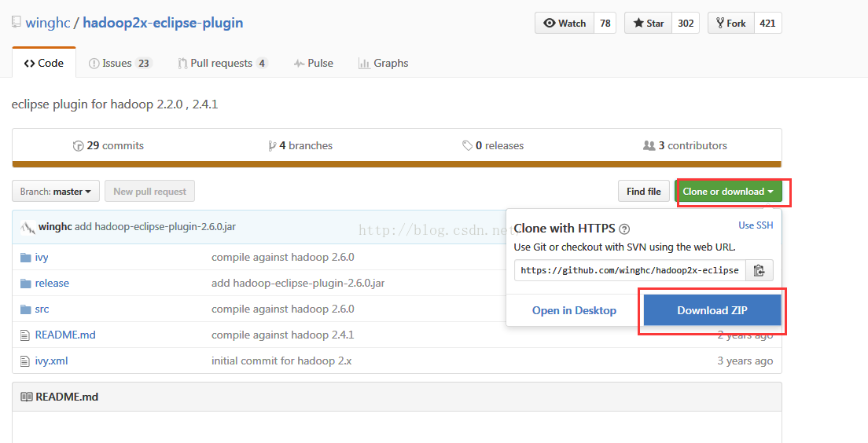This screenshot has width=868, height=443.
Task: Open the ivy folder
Action: click(42, 258)
